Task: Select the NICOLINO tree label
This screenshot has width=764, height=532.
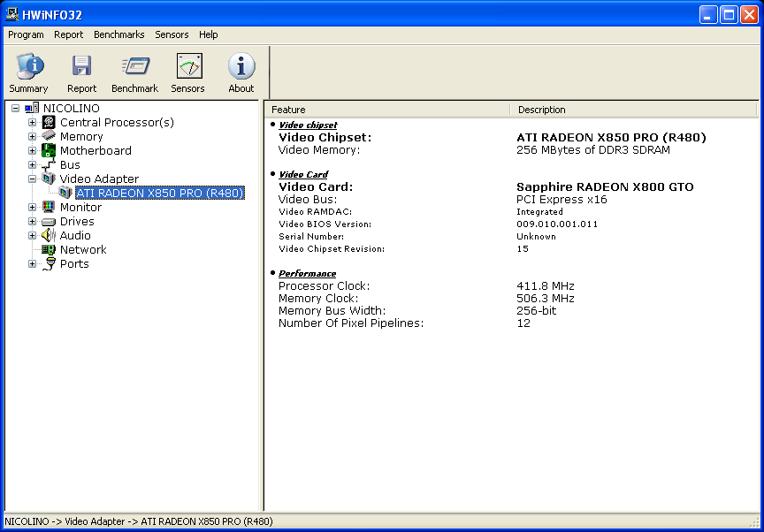Action: click(x=71, y=108)
